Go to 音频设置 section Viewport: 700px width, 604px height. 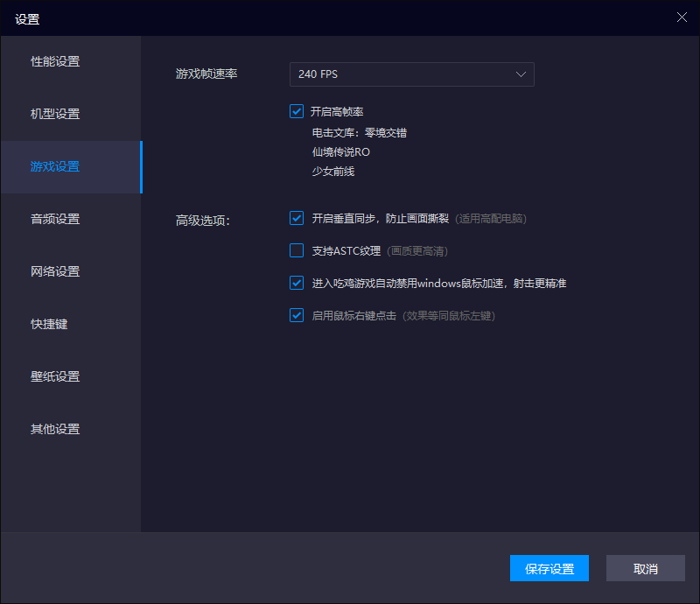coord(55,219)
